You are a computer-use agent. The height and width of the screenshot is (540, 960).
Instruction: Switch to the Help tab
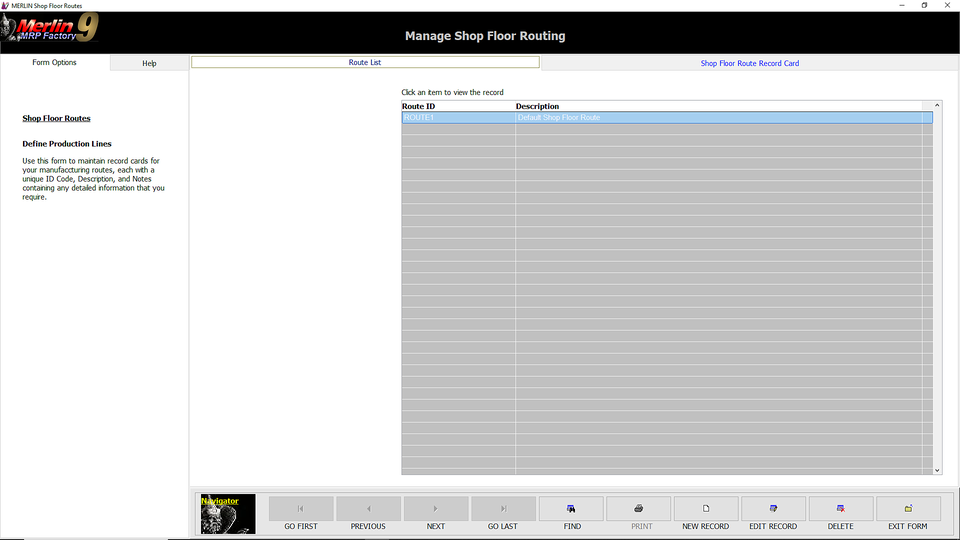coord(149,63)
